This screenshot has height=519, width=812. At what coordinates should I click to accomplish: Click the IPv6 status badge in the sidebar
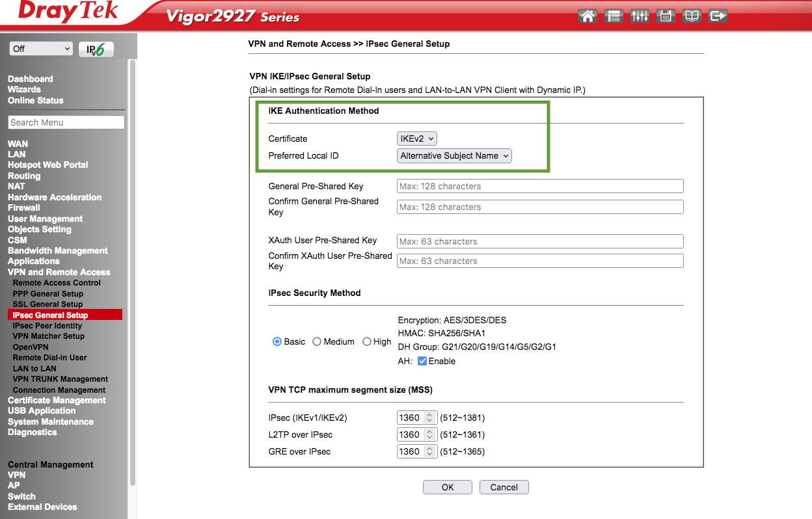[96, 49]
